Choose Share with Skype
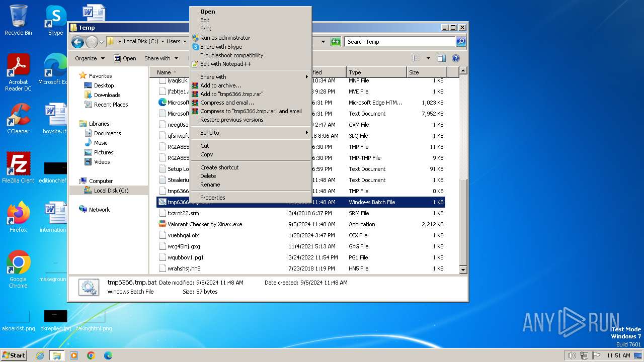 pyautogui.click(x=251, y=47)
